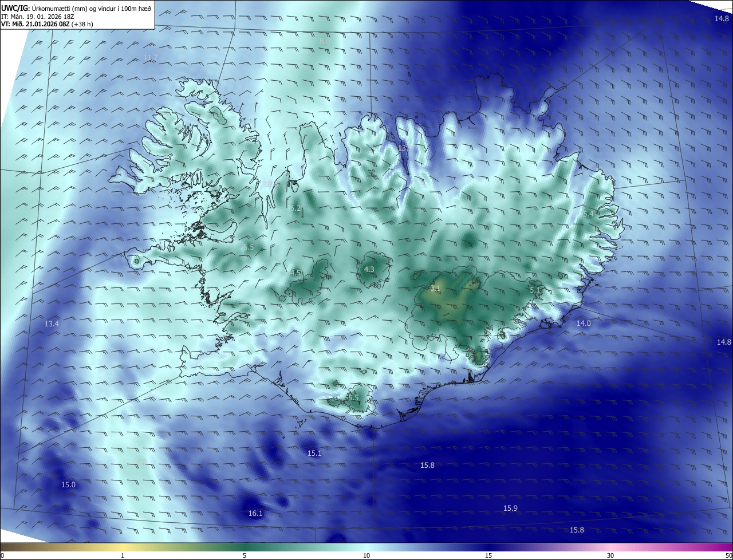Click the 15.0 value label on the map
Screen dimensions: 733x560
pos(68,485)
